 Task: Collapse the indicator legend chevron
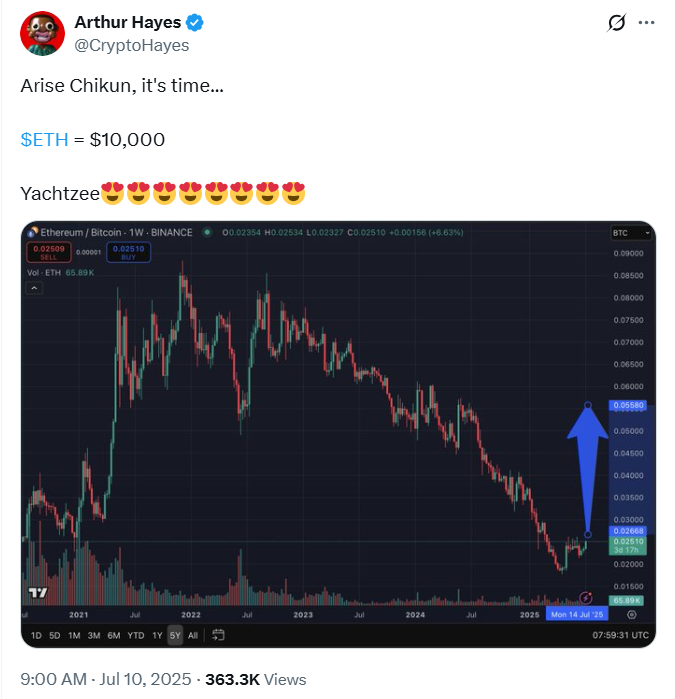point(34,288)
